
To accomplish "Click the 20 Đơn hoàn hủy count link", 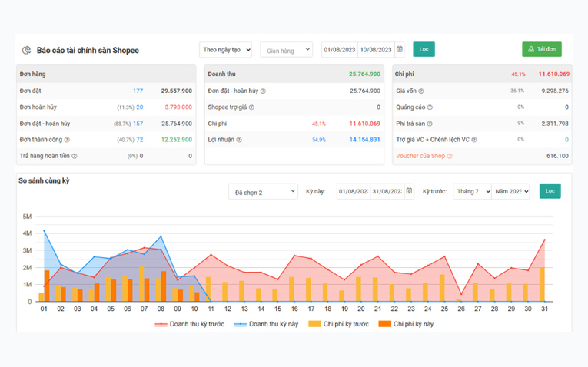I will tap(139, 107).
